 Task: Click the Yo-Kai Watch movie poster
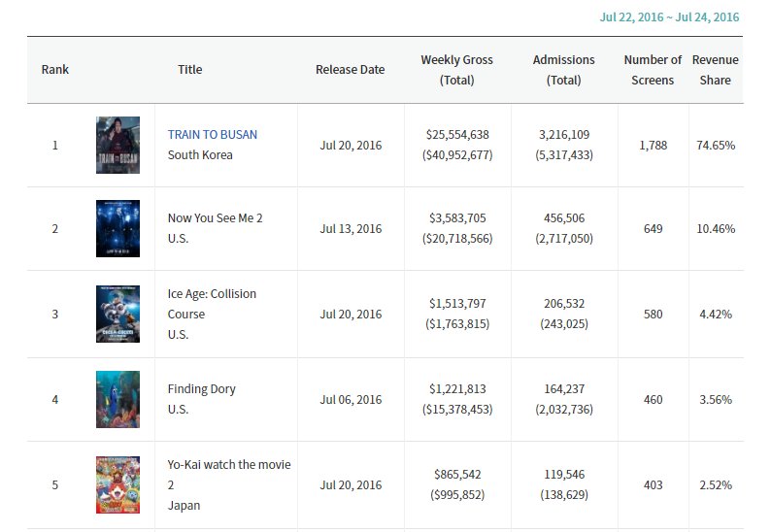[x=117, y=484]
